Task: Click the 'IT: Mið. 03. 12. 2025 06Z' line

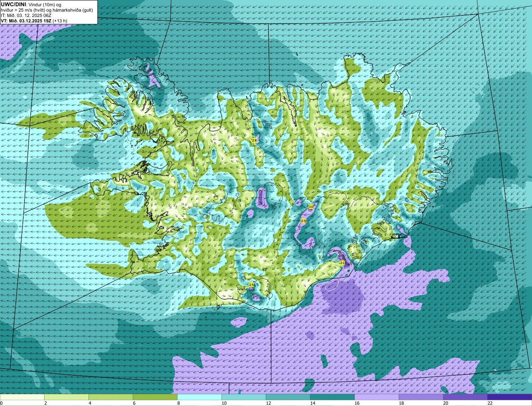Action: click(26, 15)
